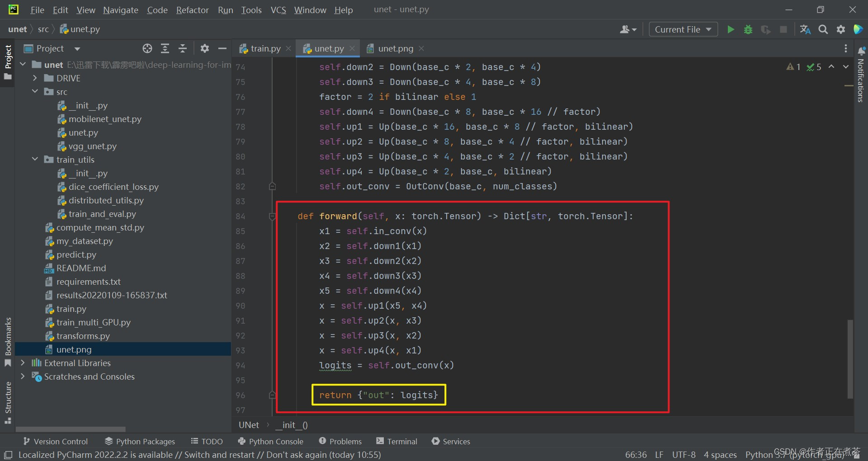Open the VCS menu
This screenshot has height=461, width=868.
click(x=278, y=10)
